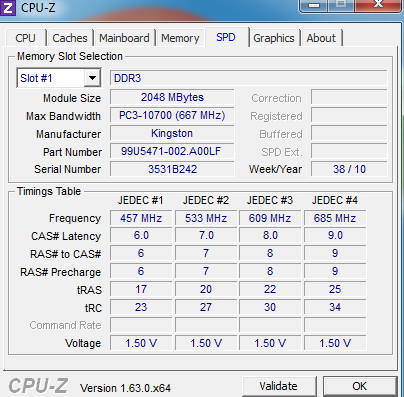Select the Memory tab

point(180,38)
